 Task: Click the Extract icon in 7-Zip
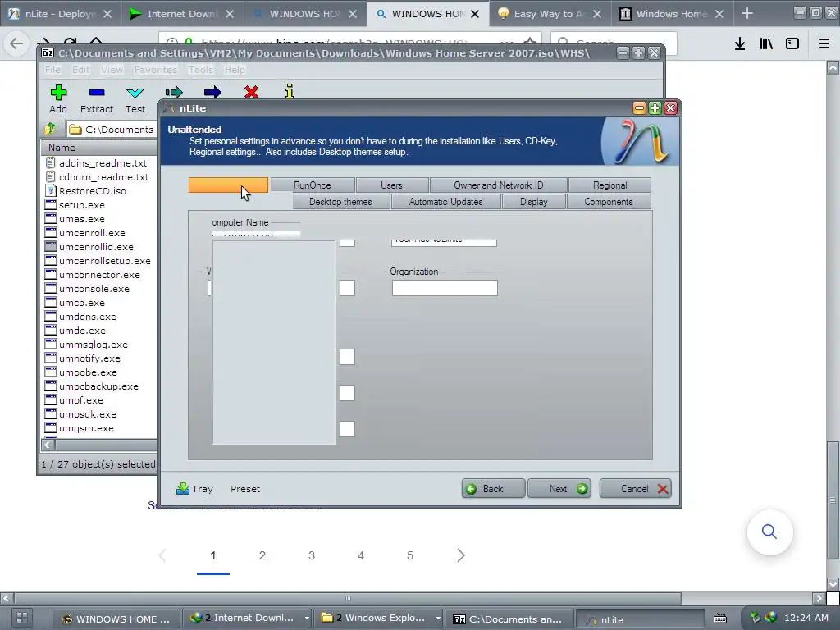tap(97, 93)
